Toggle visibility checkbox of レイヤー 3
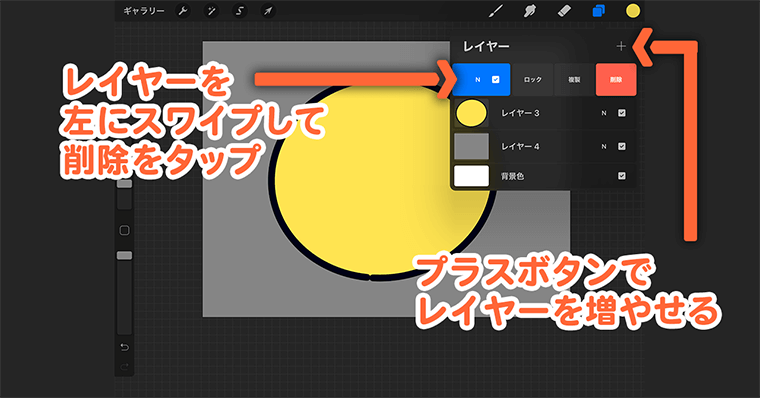The width and height of the screenshot is (760, 398). coord(622,113)
